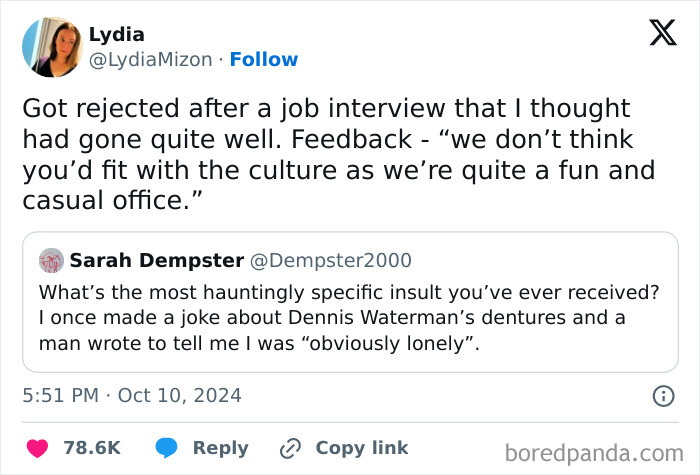Click the Lydia display name
Screen dimensions: 700x475
pyautogui.click(x=116, y=35)
